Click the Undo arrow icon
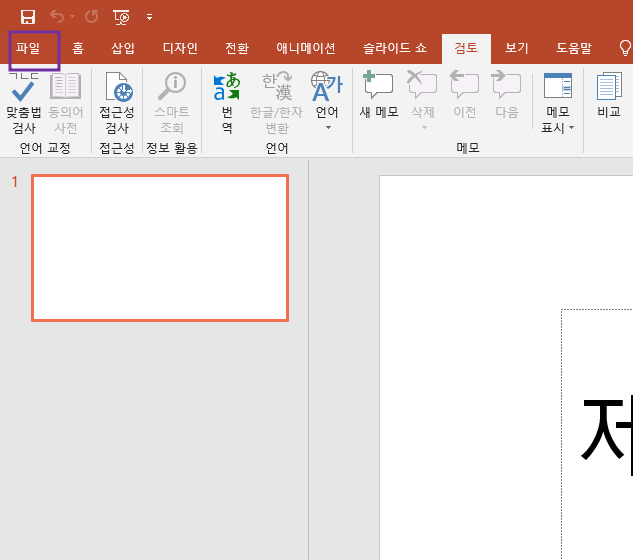The image size is (633, 560). [57, 17]
